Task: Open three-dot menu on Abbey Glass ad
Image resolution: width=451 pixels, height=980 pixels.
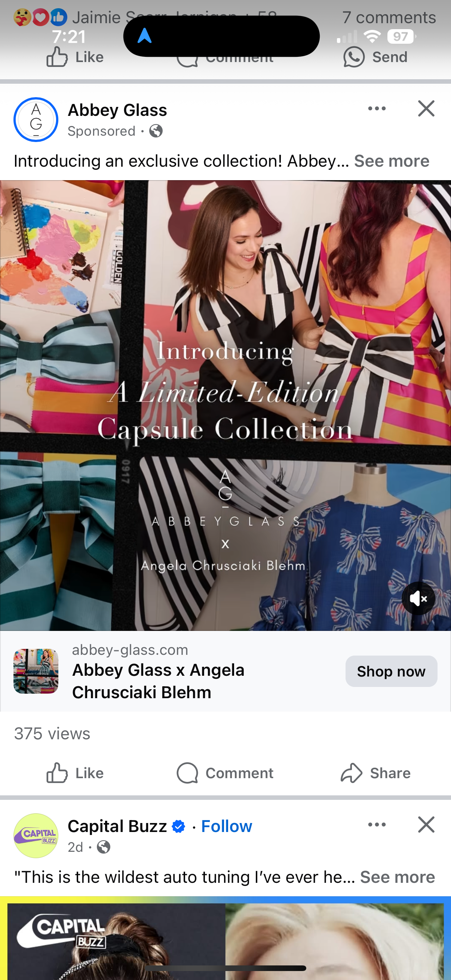Action: click(x=377, y=108)
